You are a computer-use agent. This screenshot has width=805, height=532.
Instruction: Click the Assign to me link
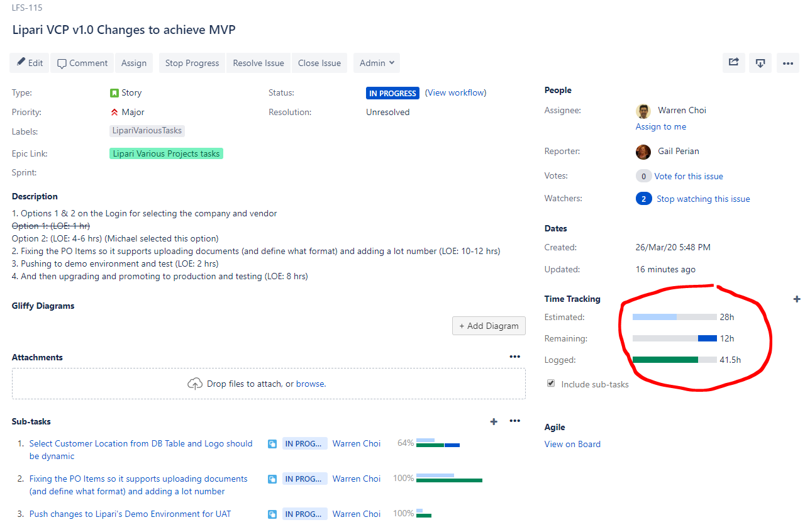click(x=661, y=126)
